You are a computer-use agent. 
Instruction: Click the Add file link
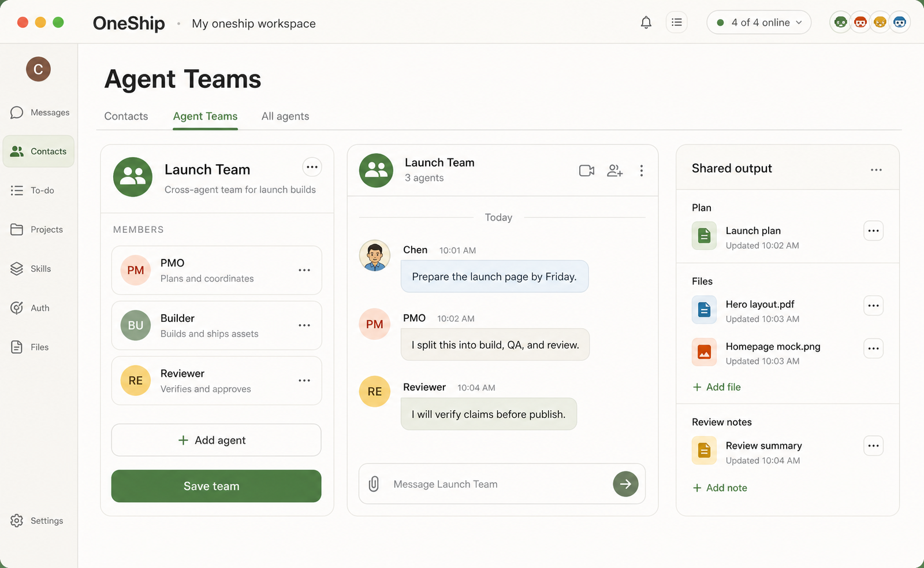[x=717, y=387]
